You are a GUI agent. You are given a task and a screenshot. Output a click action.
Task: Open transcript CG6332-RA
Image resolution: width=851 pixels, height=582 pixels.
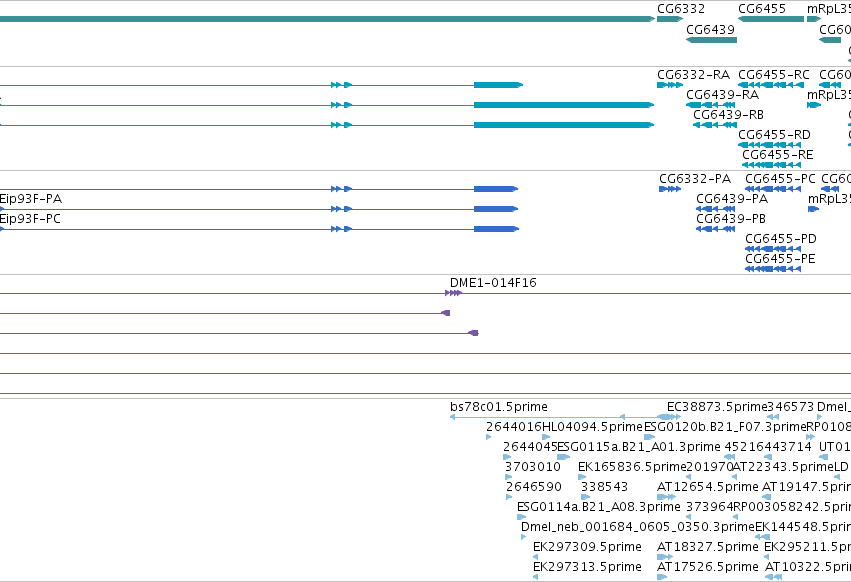pyautogui.click(x=693, y=75)
